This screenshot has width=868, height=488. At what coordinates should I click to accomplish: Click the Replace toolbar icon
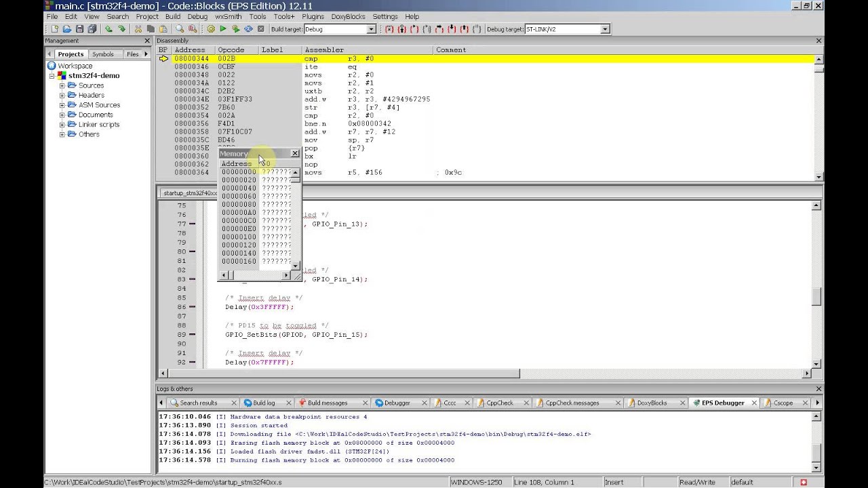tap(193, 29)
